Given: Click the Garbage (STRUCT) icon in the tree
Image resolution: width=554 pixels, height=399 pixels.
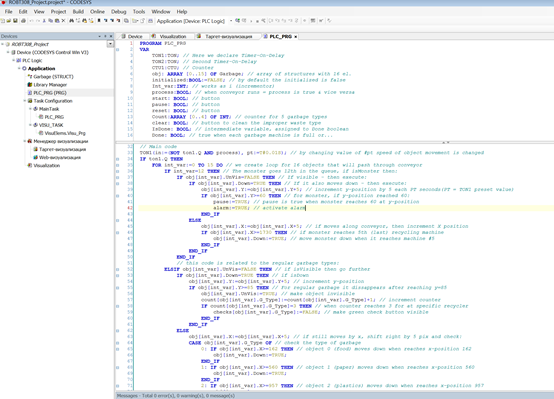Looking at the screenshot, I should click(30, 77).
